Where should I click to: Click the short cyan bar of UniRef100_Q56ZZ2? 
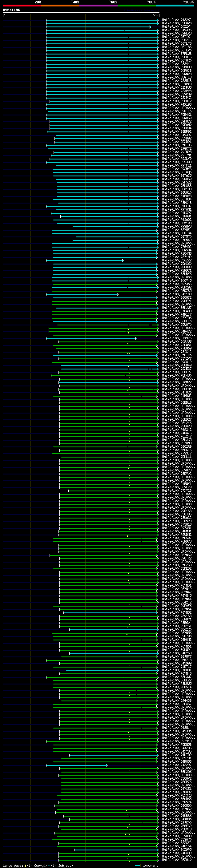(85, 260)
